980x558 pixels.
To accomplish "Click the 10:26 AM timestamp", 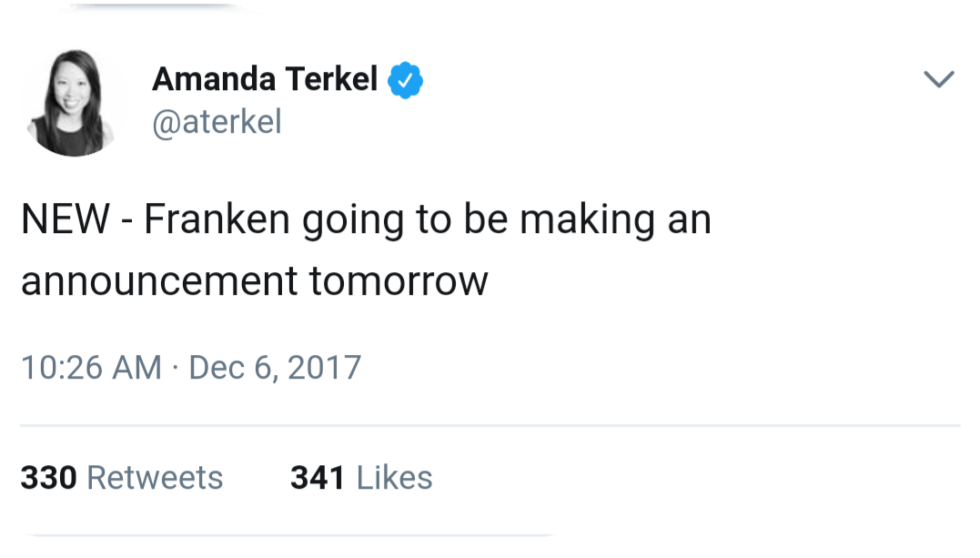I will point(90,368).
